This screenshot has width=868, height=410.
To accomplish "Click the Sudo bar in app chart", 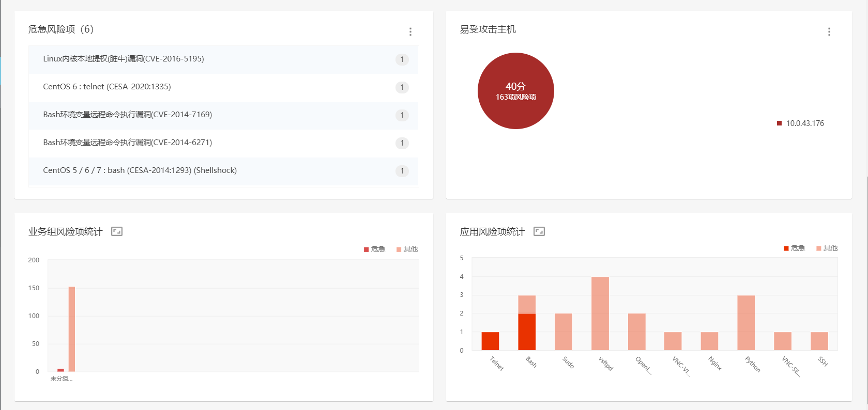I will tap(564, 332).
